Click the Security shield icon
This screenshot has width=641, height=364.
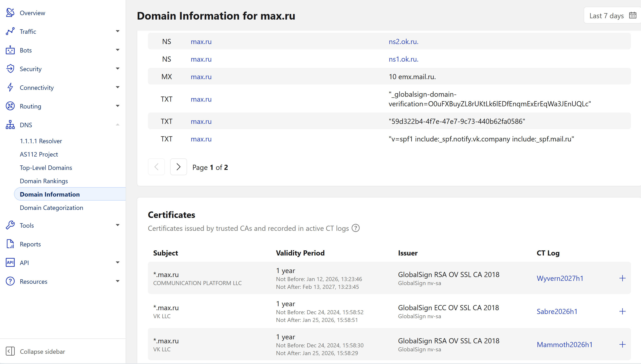[x=10, y=69]
